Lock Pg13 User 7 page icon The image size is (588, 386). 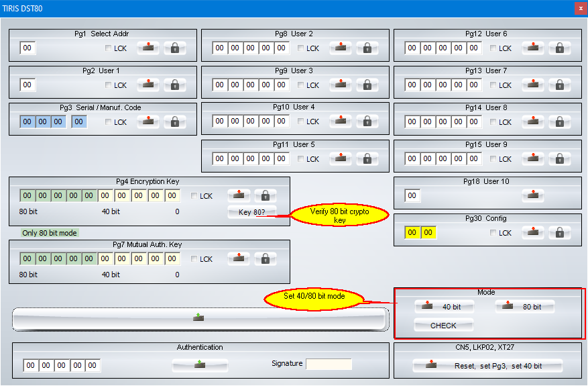click(559, 85)
